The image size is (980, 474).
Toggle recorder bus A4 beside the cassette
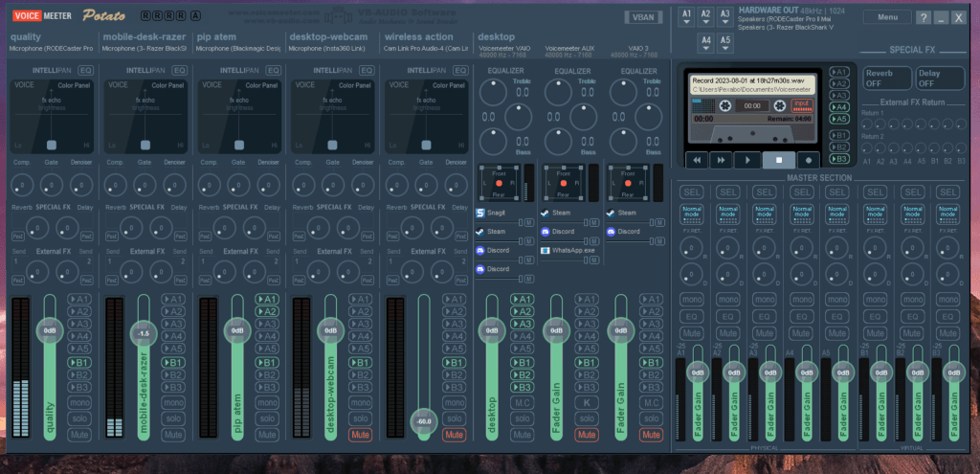pos(839,107)
